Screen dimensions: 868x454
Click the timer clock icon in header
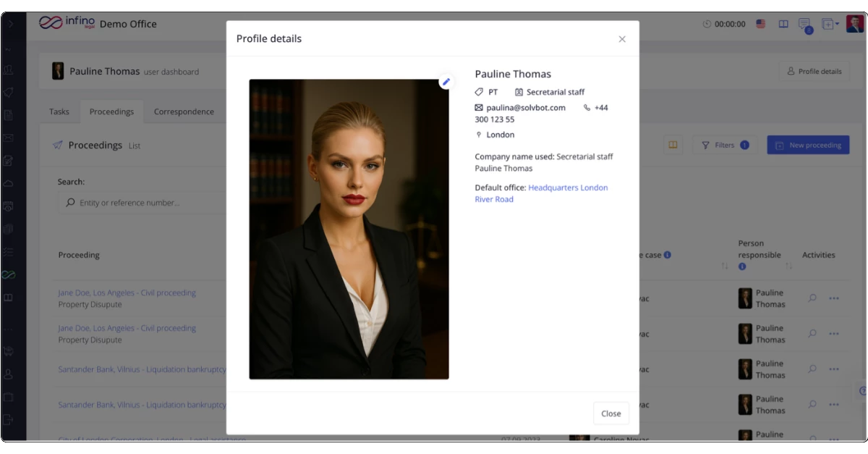[707, 24]
